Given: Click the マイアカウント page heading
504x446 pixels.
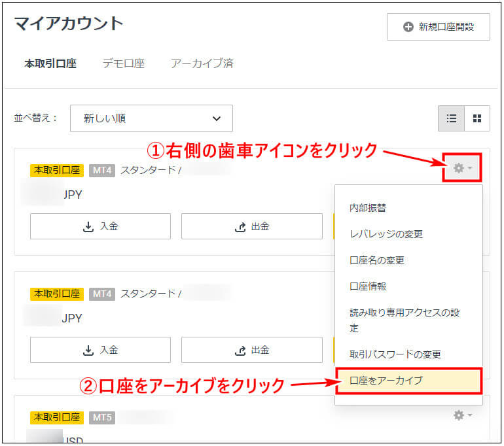Looking at the screenshot, I should (x=69, y=23).
